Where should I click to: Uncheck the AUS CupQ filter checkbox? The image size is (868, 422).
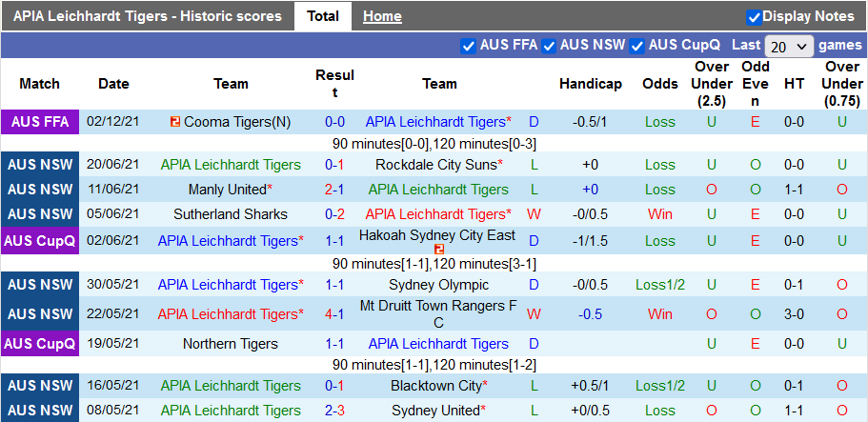[x=637, y=46]
